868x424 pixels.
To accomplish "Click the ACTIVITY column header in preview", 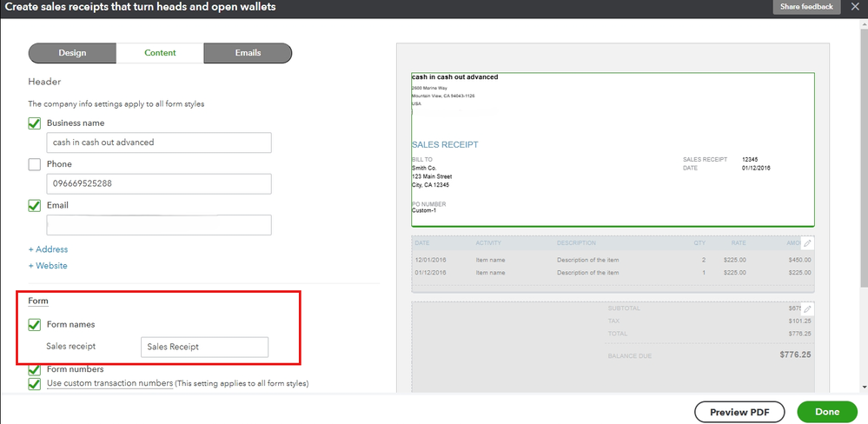I will tap(488, 243).
